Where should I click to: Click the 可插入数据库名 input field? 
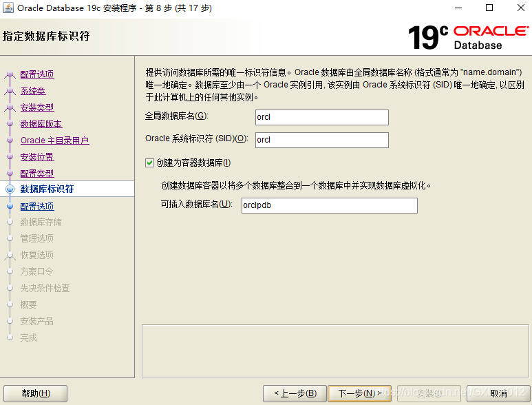coord(330,205)
